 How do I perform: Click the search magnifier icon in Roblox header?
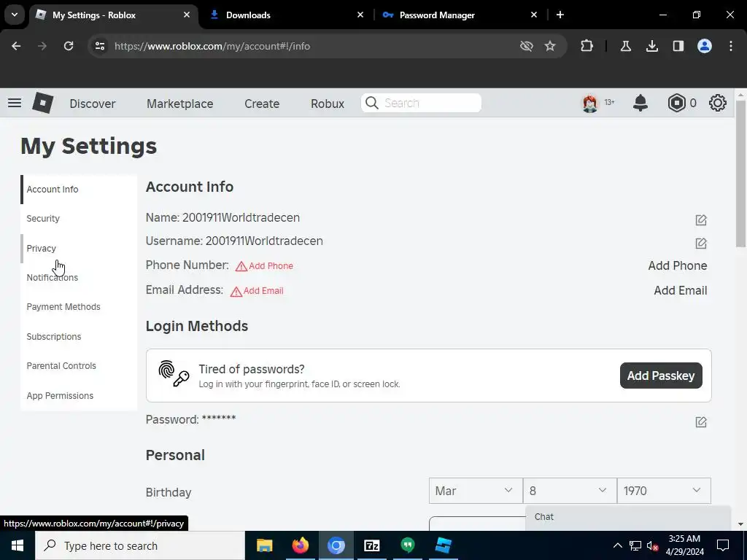(x=372, y=103)
